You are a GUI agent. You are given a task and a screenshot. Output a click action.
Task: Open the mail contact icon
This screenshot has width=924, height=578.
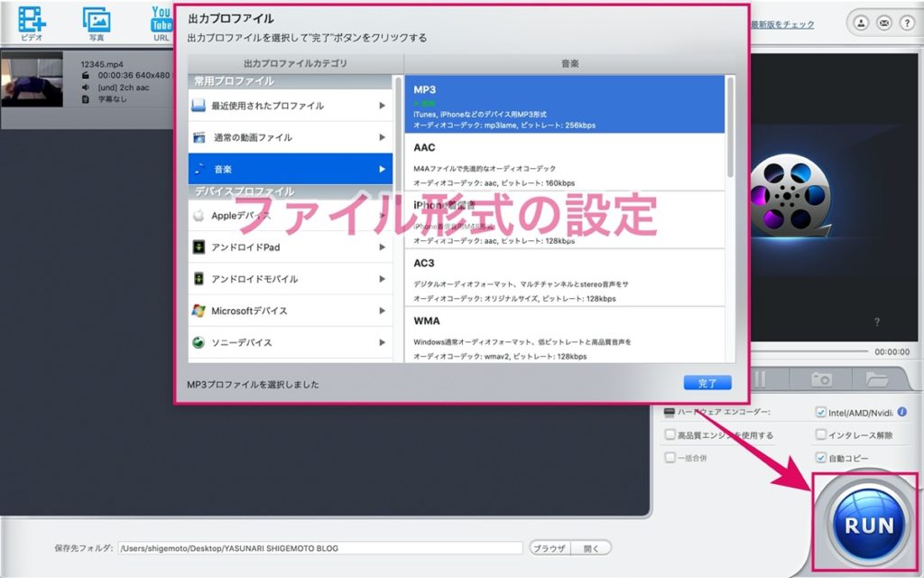[884, 23]
